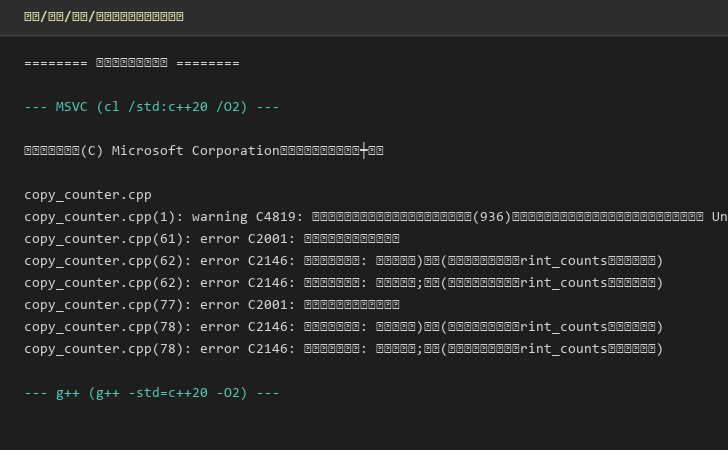Click 'copy_counter.cpp(77): error C2001' line
728x450 pixels.
point(212,305)
